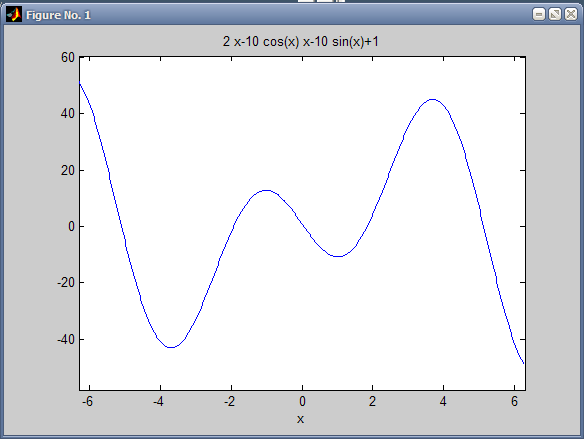The height and width of the screenshot is (439, 584).
Task: Click the x-axis tick label -4
Action: coord(158,401)
